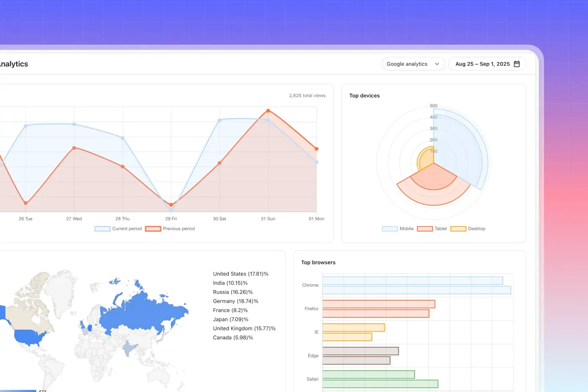Hide the Tablet series legend item

click(x=425, y=229)
